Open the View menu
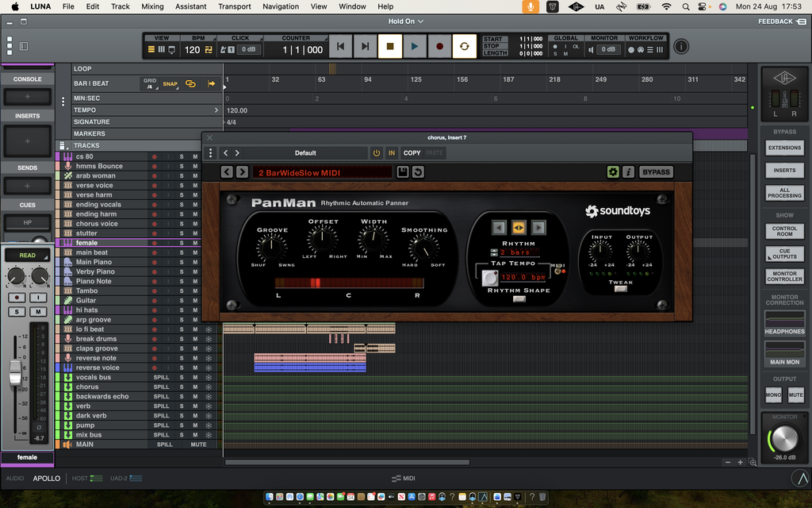This screenshot has width=812, height=508. point(319,6)
